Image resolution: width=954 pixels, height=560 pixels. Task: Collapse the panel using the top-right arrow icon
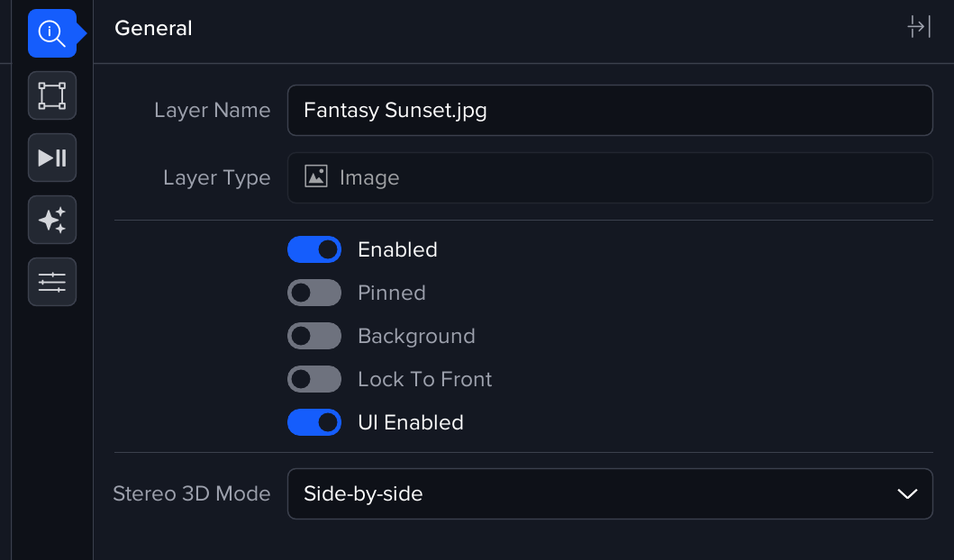pos(918,27)
